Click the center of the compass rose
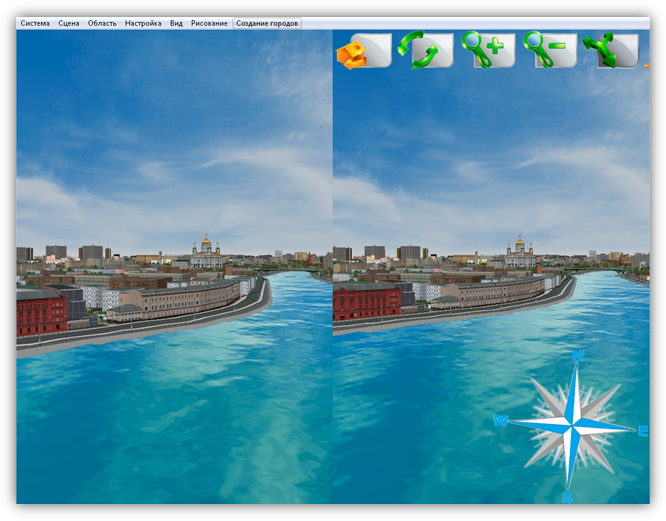Image resolution: width=666 pixels, height=521 pixels. pyautogui.click(x=573, y=426)
